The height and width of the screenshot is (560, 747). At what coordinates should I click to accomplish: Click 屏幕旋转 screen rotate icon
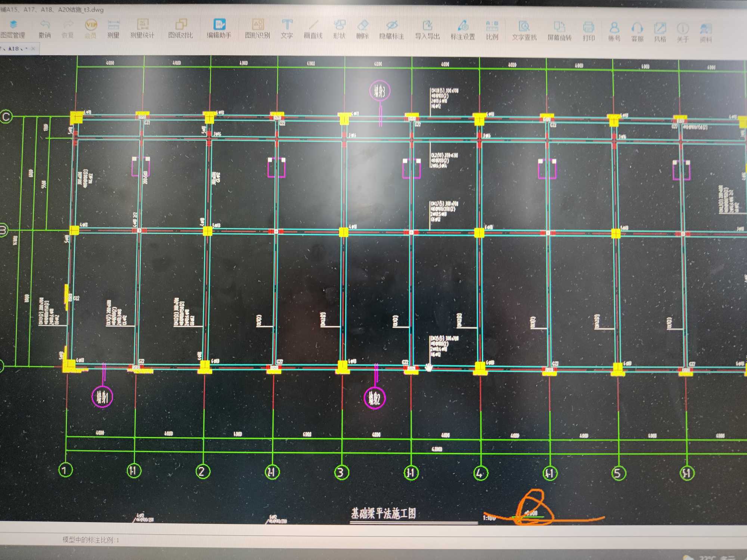click(560, 31)
